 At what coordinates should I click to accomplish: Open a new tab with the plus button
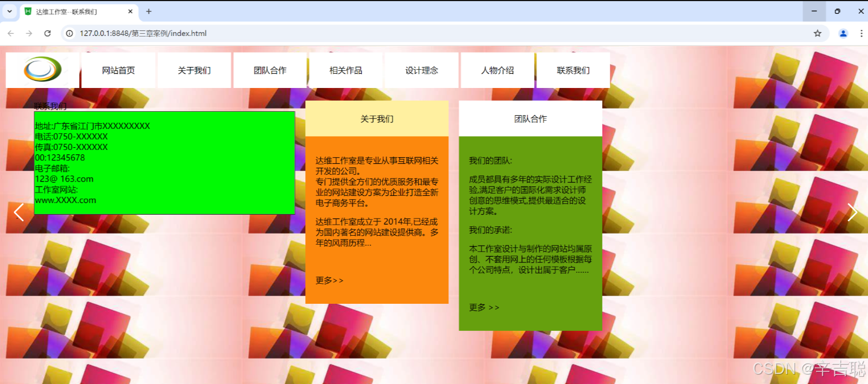click(149, 11)
